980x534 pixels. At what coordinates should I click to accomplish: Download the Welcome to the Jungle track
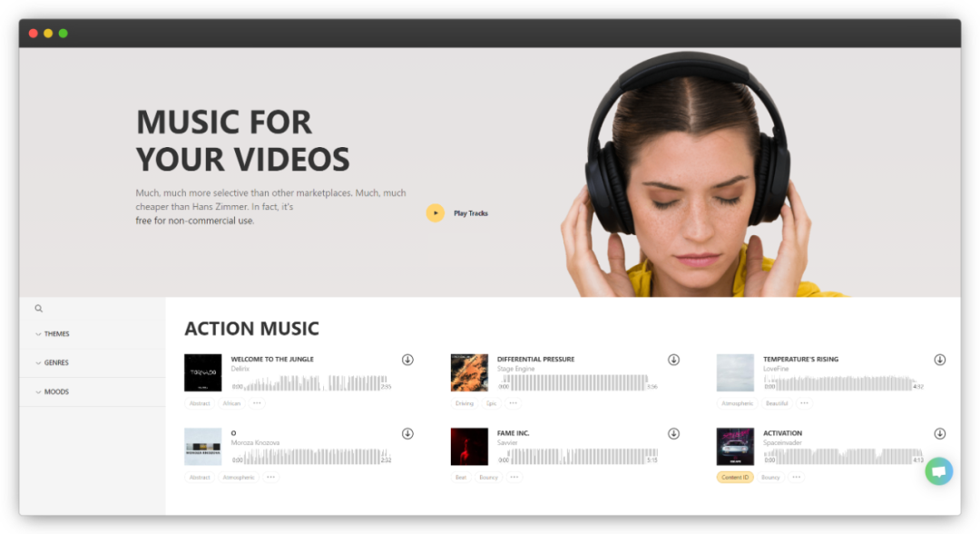click(x=407, y=360)
